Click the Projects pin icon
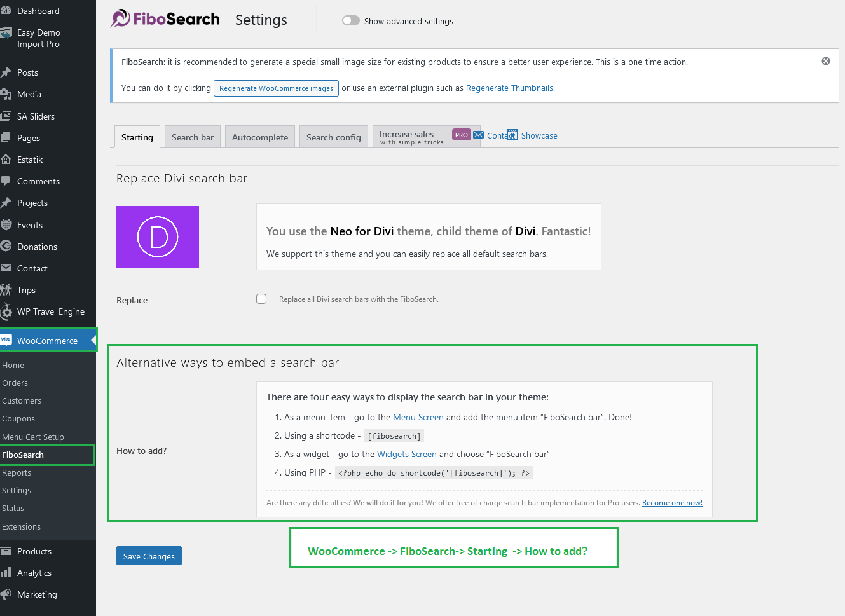845x616 pixels. point(6,203)
